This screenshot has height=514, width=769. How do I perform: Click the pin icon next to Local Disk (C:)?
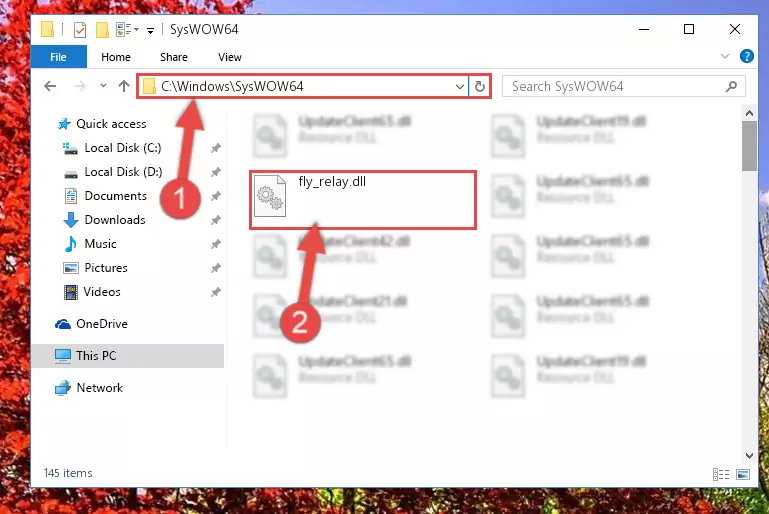pyautogui.click(x=216, y=148)
